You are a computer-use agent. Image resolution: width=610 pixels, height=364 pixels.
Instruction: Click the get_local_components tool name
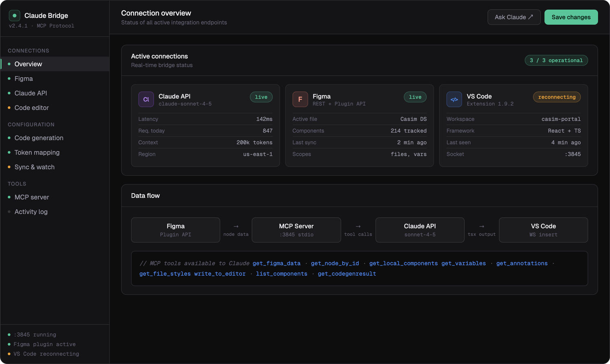[x=403, y=264]
